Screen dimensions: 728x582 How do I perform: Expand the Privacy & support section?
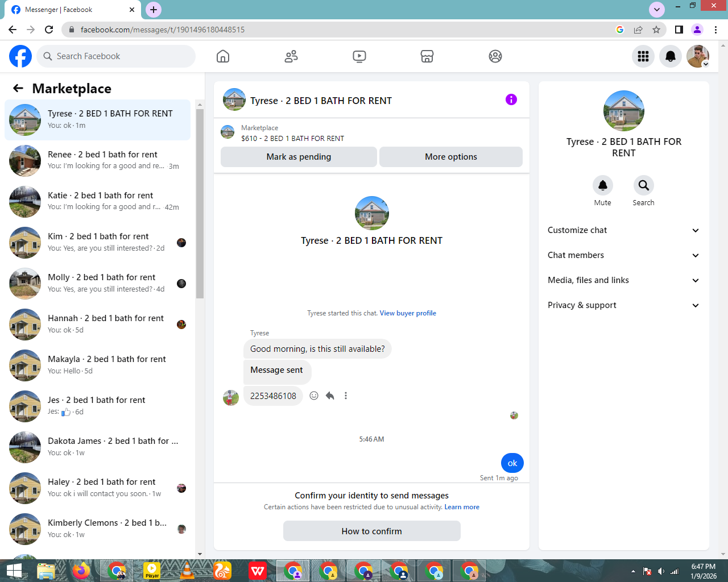pyautogui.click(x=624, y=305)
